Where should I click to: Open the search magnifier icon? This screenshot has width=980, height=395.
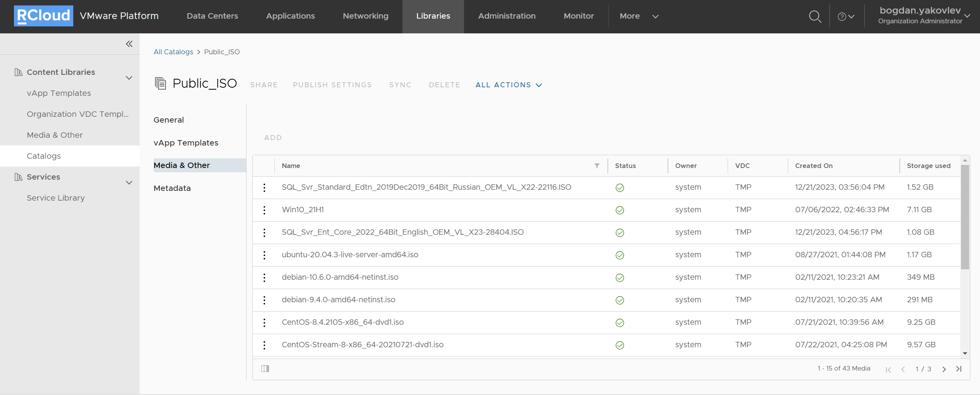[x=815, y=16]
